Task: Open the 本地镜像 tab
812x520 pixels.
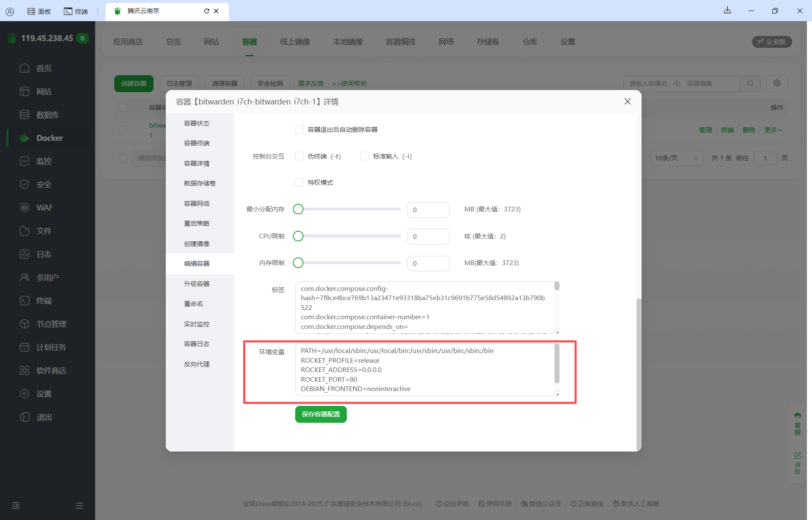Action: tap(348, 42)
